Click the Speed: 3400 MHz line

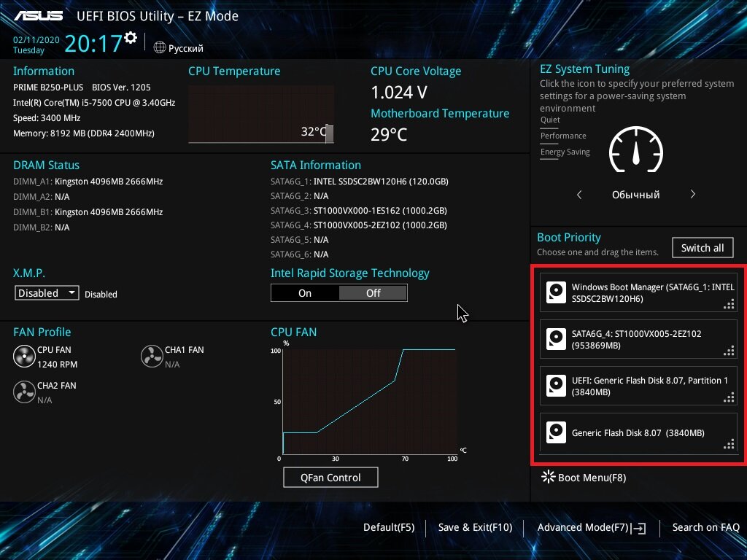(x=47, y=117)
